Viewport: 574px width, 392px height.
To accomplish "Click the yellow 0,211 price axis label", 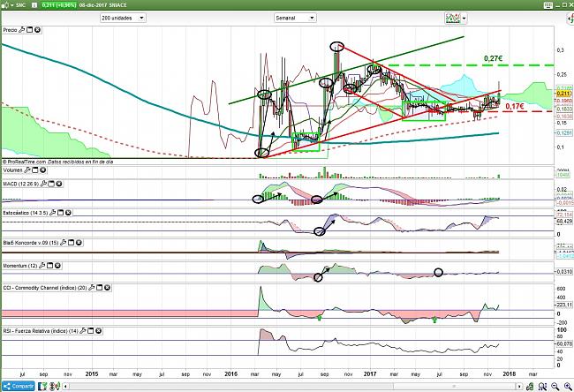I will pos(563,94).
